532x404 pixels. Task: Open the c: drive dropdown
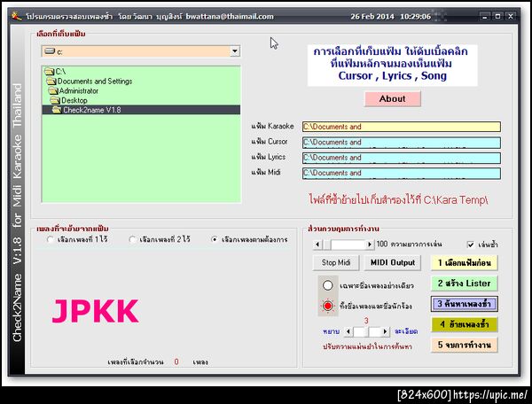click(x=235, y=51)
